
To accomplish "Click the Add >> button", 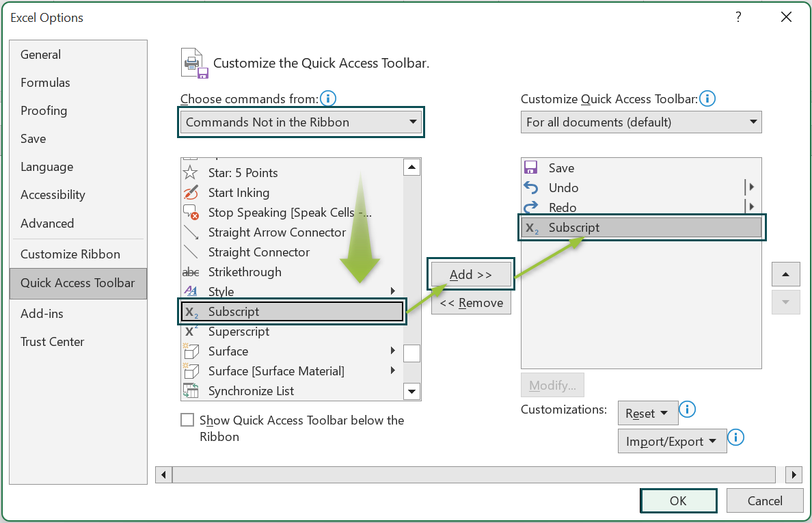I will point(471,274).
